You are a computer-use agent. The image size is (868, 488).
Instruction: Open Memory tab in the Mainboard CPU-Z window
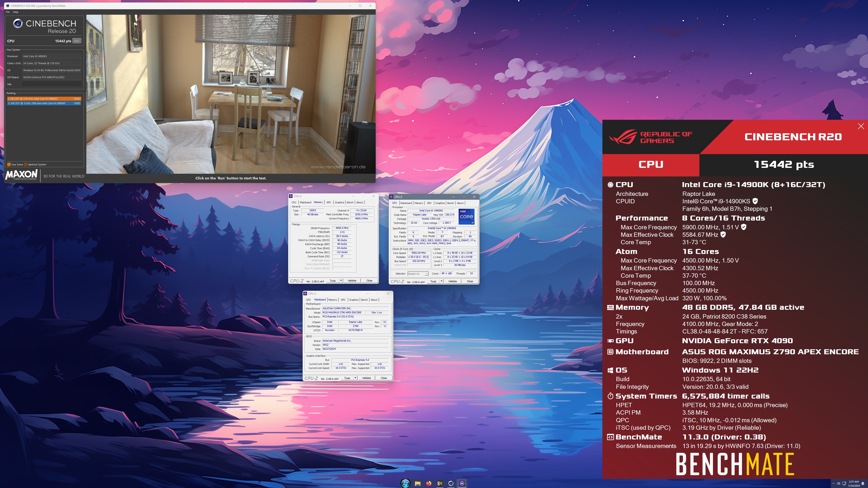[333, 300]
